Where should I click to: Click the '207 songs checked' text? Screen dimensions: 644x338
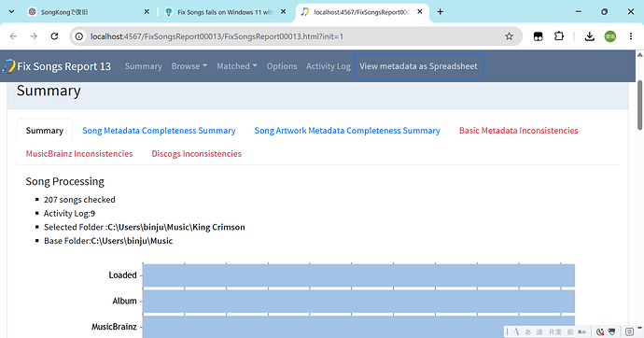pos(79,200)
